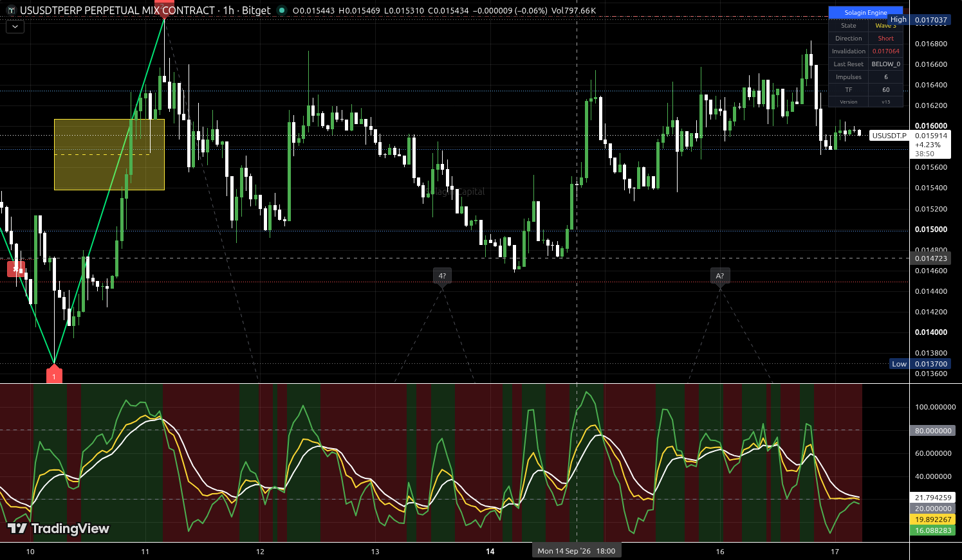Click the bold 0.015000 price scale label
This screenshot has width=962, height=560.
tap(931, 230)
